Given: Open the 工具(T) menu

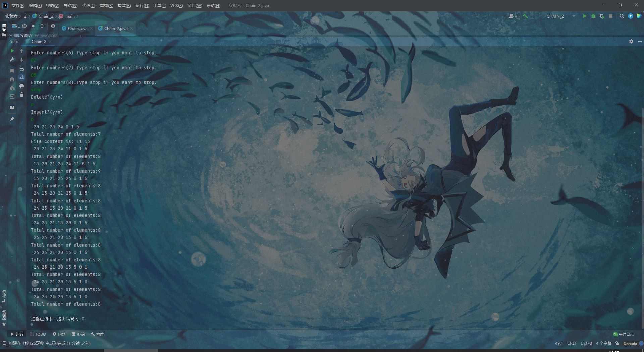Looking at the screenshot, I should pyautogui.click(x=160, y=5).
